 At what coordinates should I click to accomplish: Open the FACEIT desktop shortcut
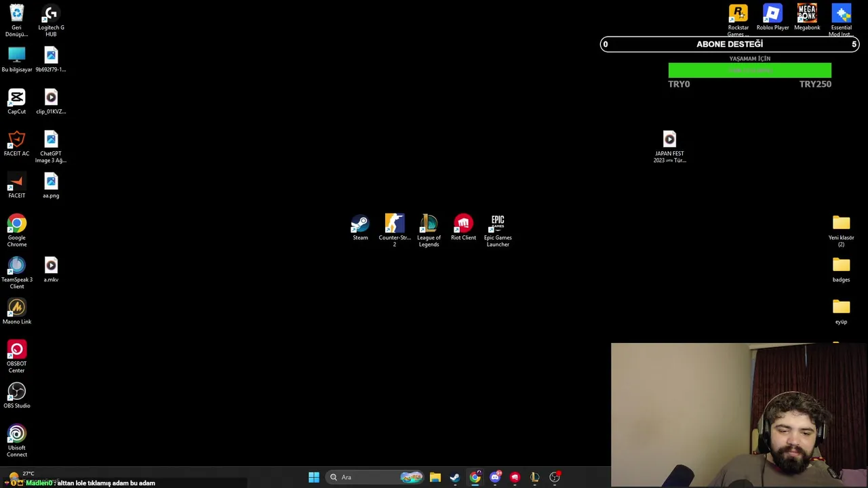pos(16,185)
